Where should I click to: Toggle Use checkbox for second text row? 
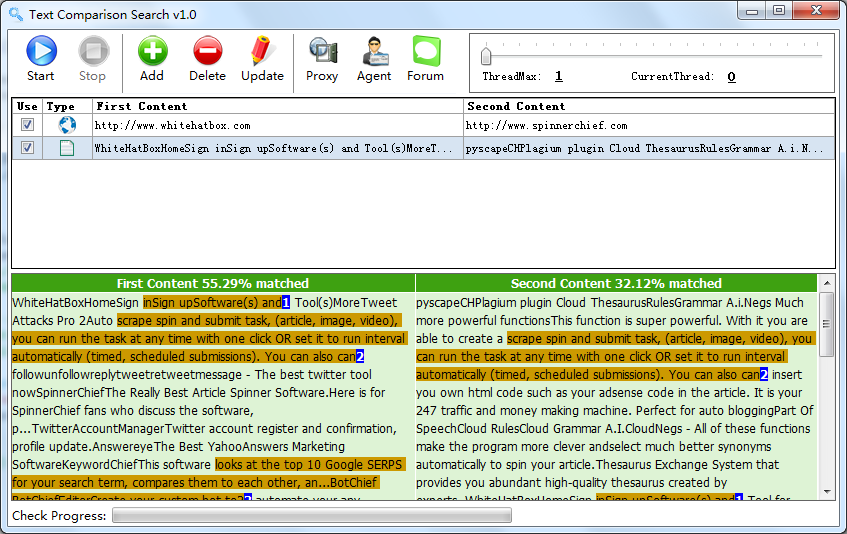pyautogui.click(x=27, y=148)
